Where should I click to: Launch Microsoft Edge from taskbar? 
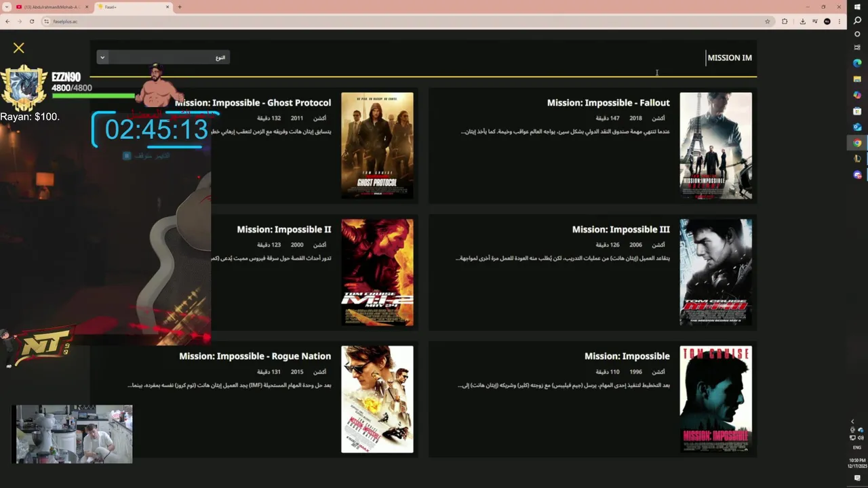[857, 63]
